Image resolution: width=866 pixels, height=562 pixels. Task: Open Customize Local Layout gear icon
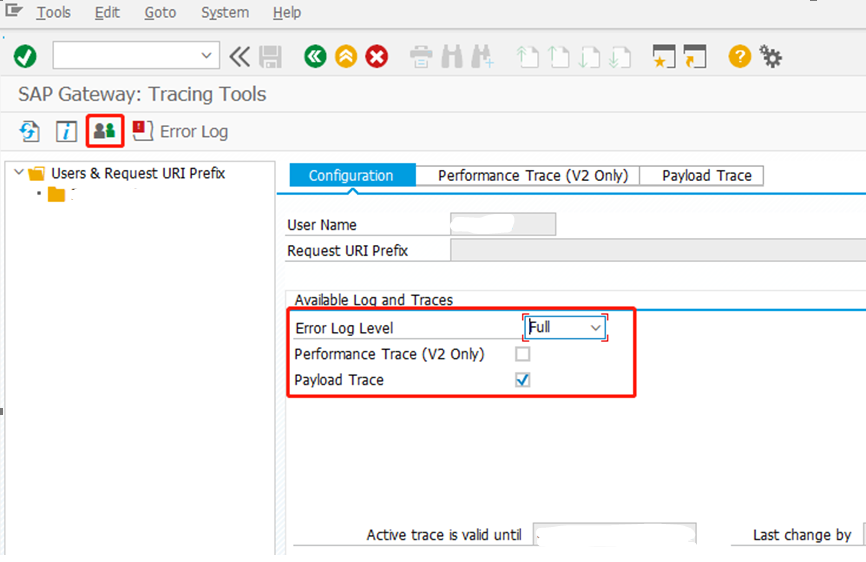pos(770,56)
